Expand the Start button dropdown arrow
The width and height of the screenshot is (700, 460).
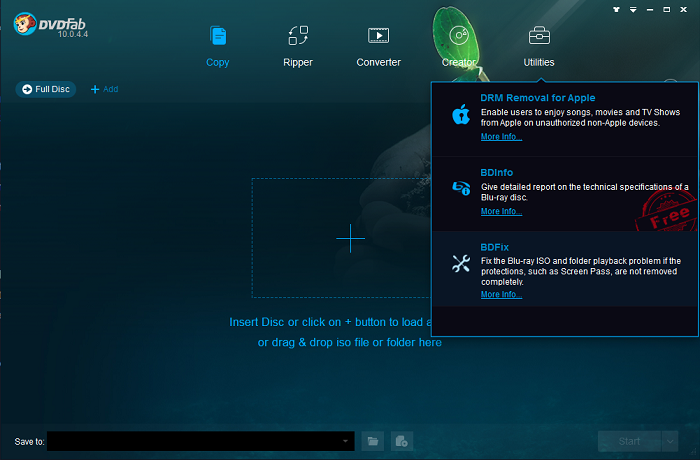tap(670, 441)
